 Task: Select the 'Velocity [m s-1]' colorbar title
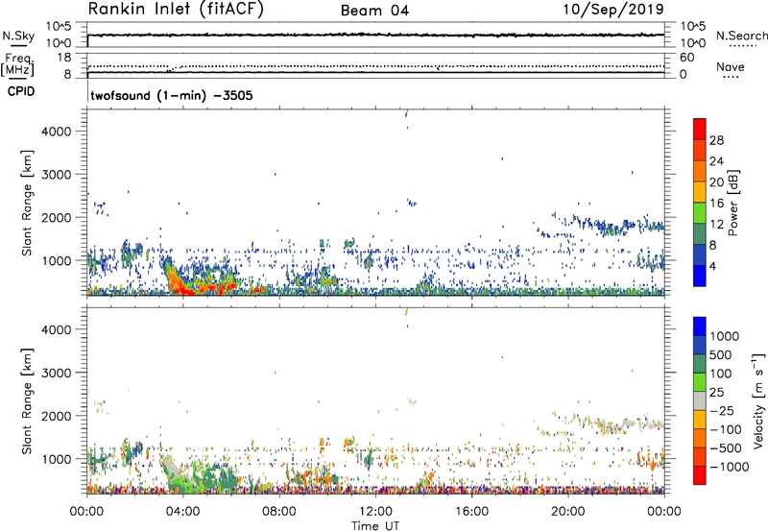click(758, 400)
